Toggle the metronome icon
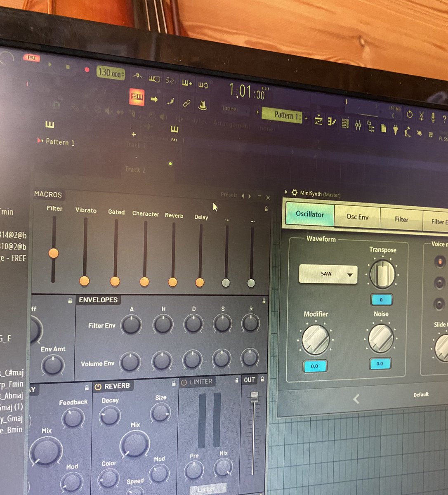The height and width of the screenshot is (495, 448). pos(137,77)
